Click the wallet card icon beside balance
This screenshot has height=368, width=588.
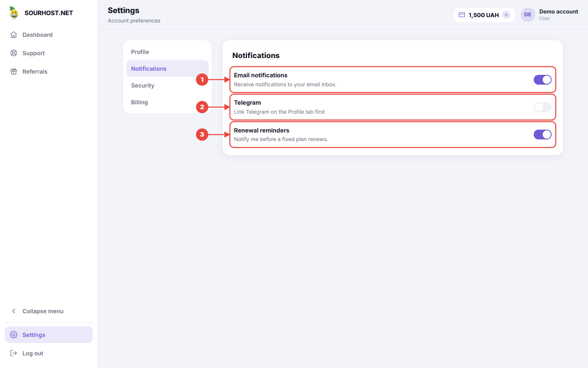[x=462, y=15]
